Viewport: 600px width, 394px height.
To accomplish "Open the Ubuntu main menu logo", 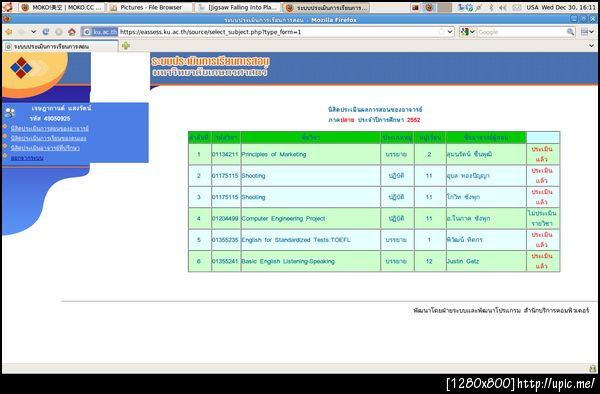I will click(7, 7).
